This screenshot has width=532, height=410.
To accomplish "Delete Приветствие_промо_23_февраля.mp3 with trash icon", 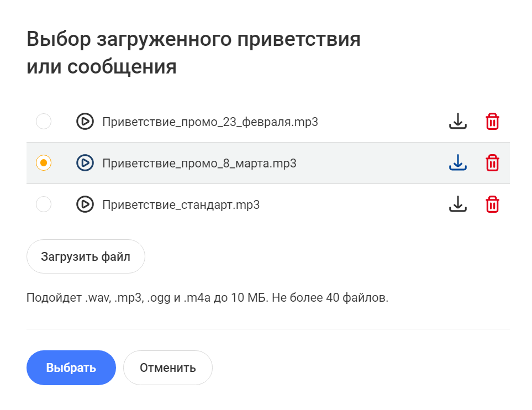I will (x=492, y=122).
